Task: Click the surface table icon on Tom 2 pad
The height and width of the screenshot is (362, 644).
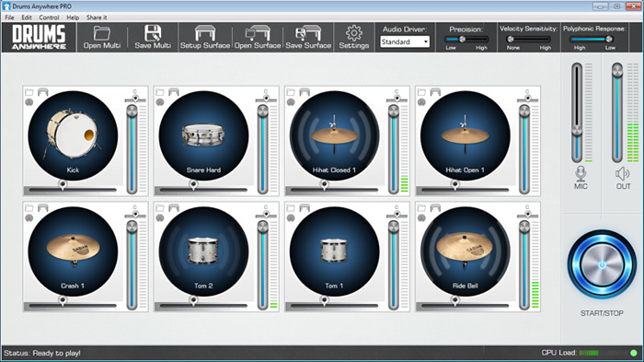Action: 174,208
